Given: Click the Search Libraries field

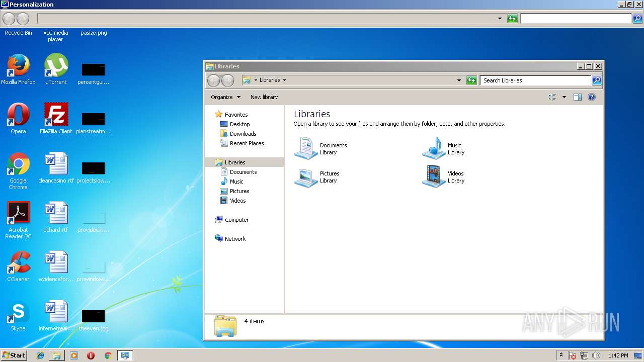Looking at the screenshot, I should pos(535,80).
